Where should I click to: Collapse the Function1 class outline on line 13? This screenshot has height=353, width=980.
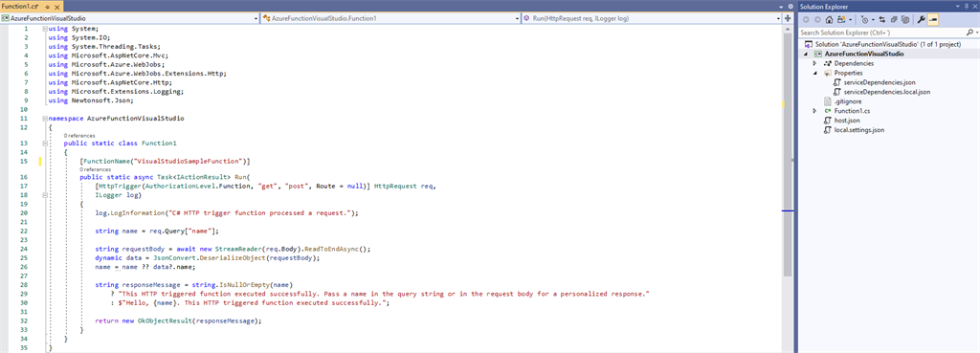click(x=44, y=143)
